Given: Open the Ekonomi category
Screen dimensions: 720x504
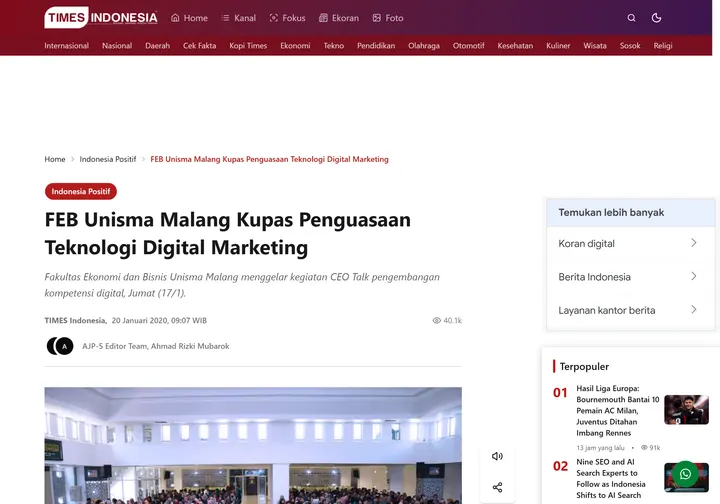Looking at the screenshot, I should click(295, 45).
